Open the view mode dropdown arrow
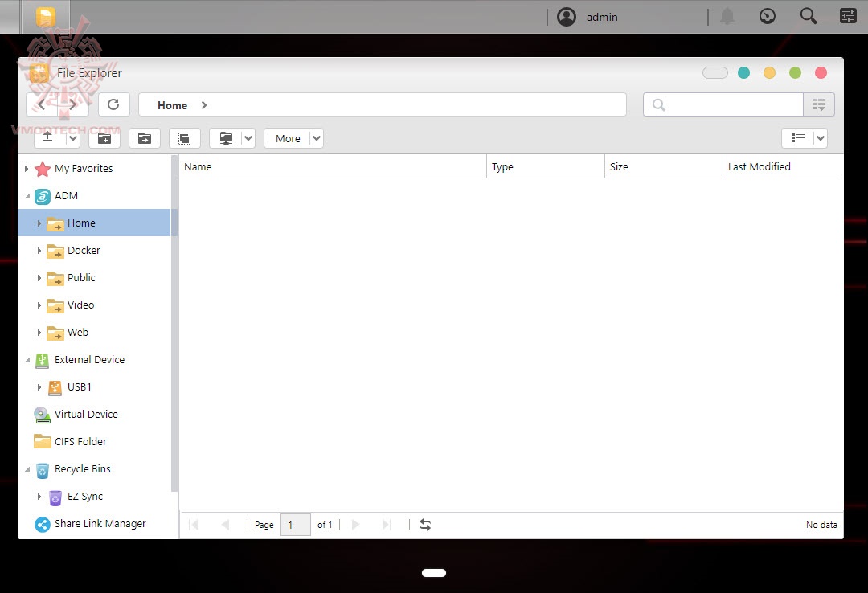The image size is (868, 593). tap(821, 138)
